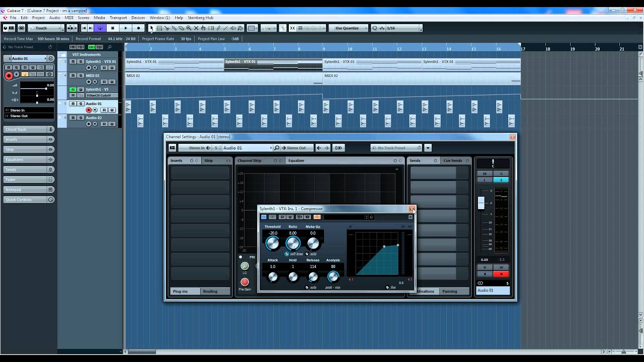Open the compressor preset browser icon
This screenshot has height=362, width=644.
click(x=371, y=217)
